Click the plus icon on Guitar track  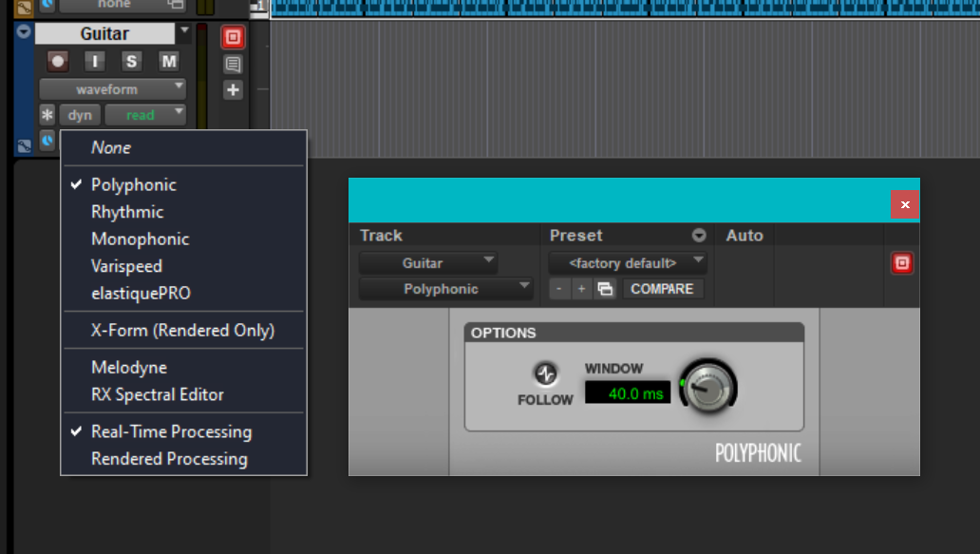pos(233,90)
